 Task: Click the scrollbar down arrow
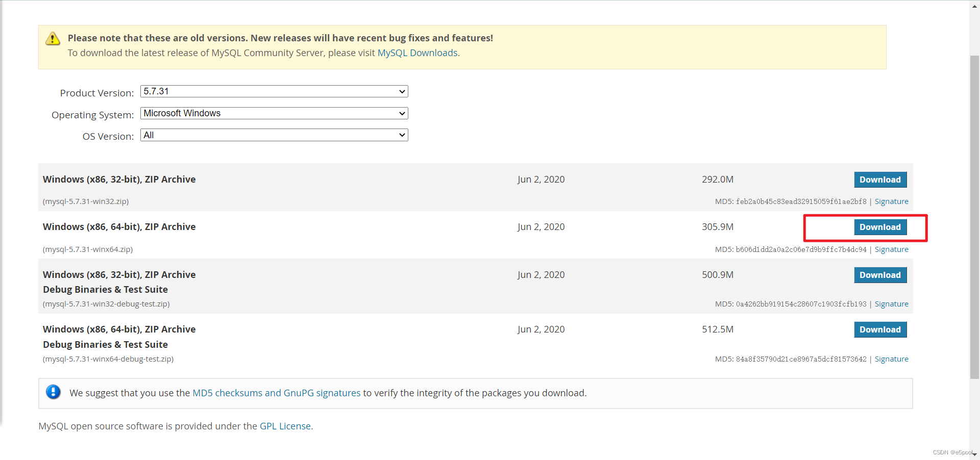pyautogui.click(x=974, y=454)
